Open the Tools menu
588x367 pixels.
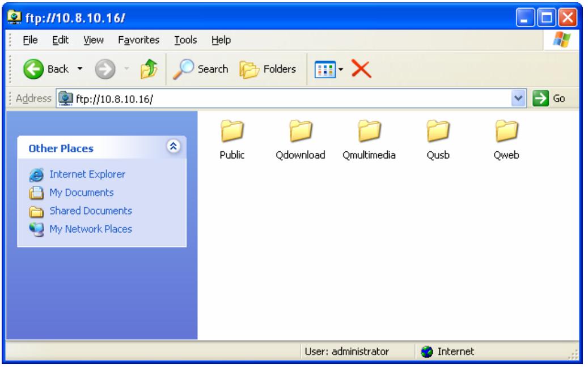(x=185, y=40)
